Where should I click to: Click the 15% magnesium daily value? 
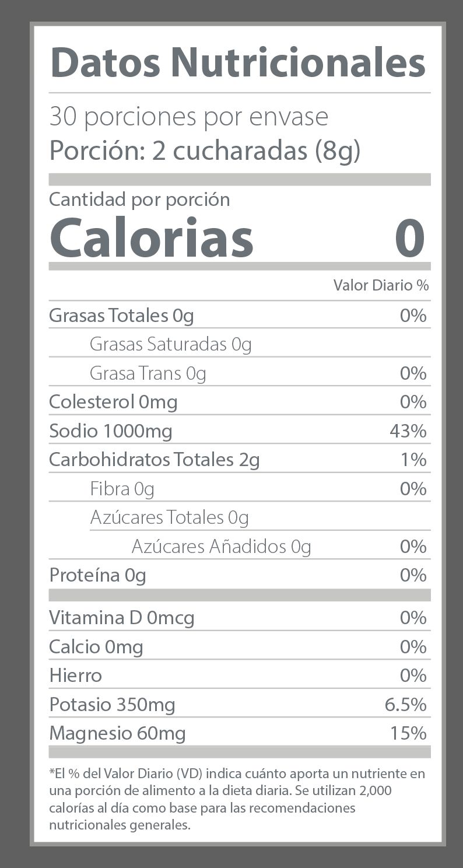click(x=409, y=733)
